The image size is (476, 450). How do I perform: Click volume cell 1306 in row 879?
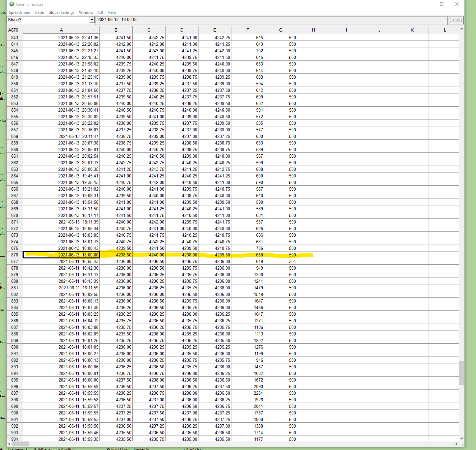tap(248, 275)
